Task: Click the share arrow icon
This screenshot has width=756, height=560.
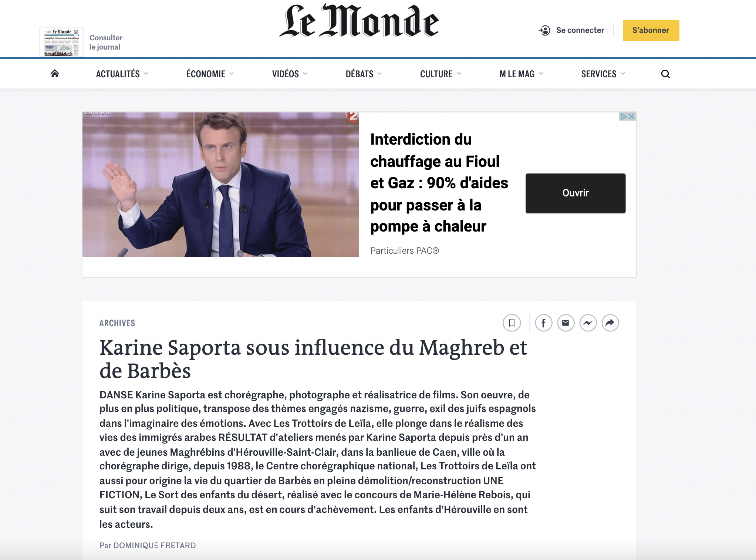Action: 610,323
